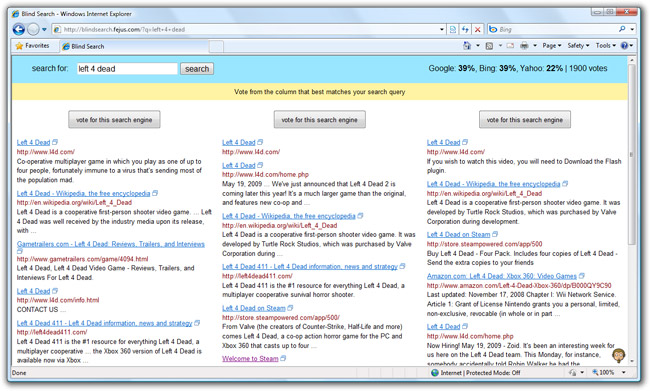650x391 pixels.
Task: Click the 'CONTACT US ...' snippet text
Action: click(x=41, y=309)
